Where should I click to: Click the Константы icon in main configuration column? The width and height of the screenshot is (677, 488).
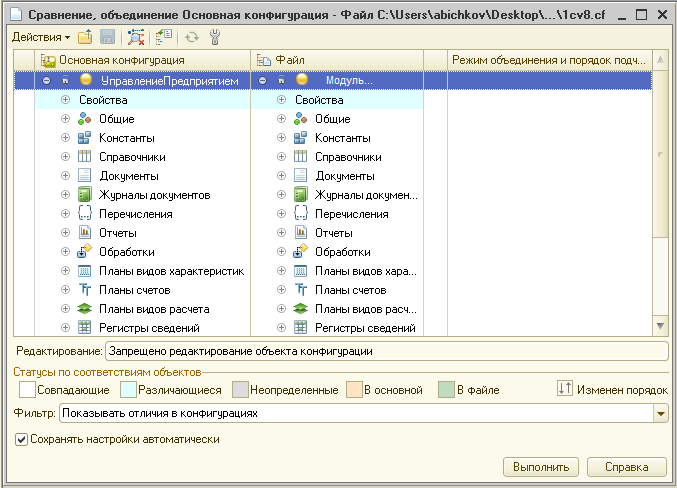(x=84, y=138)
